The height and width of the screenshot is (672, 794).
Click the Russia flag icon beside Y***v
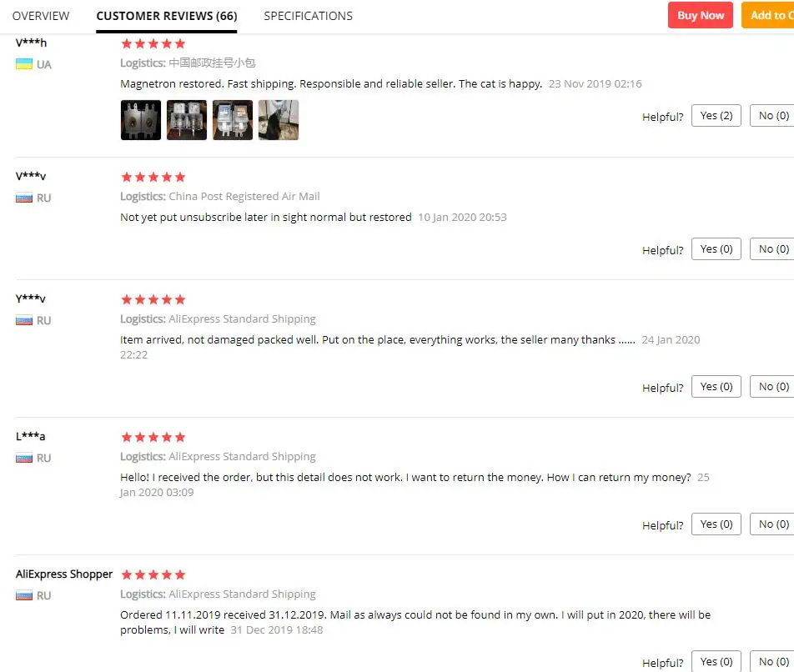(x=24, y=320)
